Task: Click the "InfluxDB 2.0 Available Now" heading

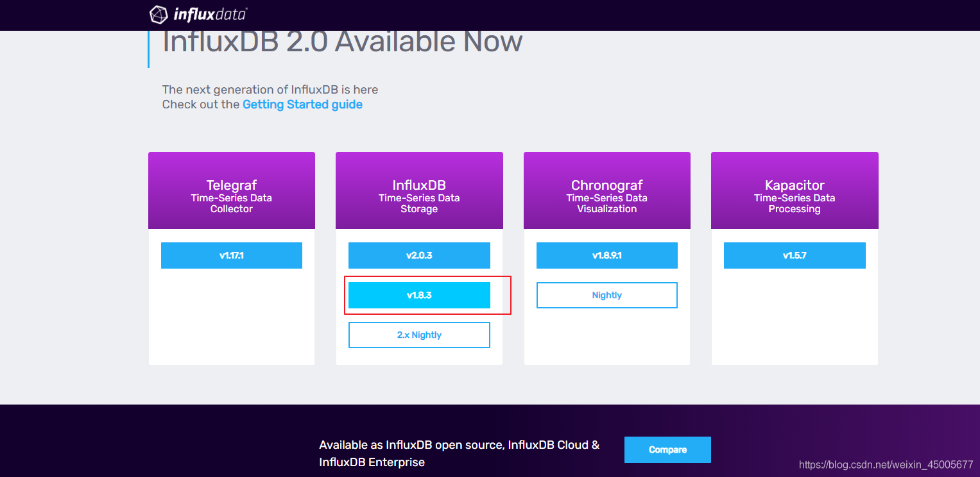Action: pyautogui.click(x=343, y=42)
